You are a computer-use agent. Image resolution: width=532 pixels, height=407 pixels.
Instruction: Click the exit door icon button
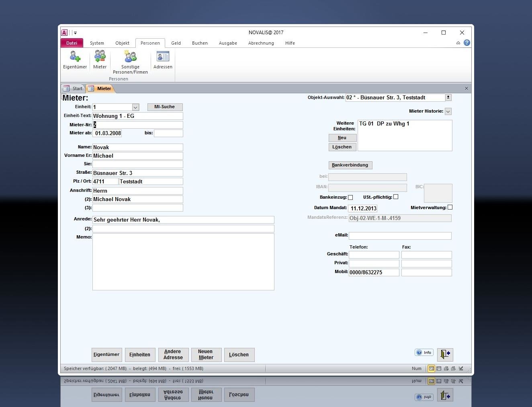(x=445, y=354)
